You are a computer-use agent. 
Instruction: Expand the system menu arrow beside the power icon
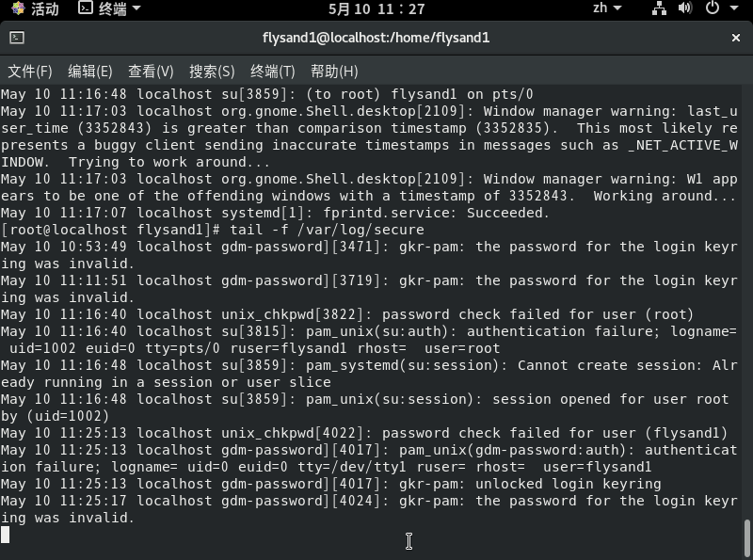[x=734, y=8]
